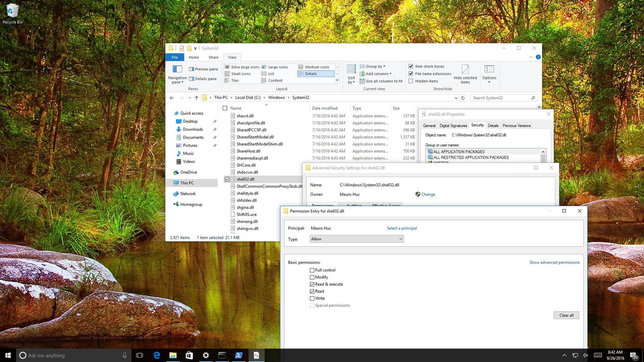Check the Full control permission
644x362 pixels.
click(x=312, y=270)
